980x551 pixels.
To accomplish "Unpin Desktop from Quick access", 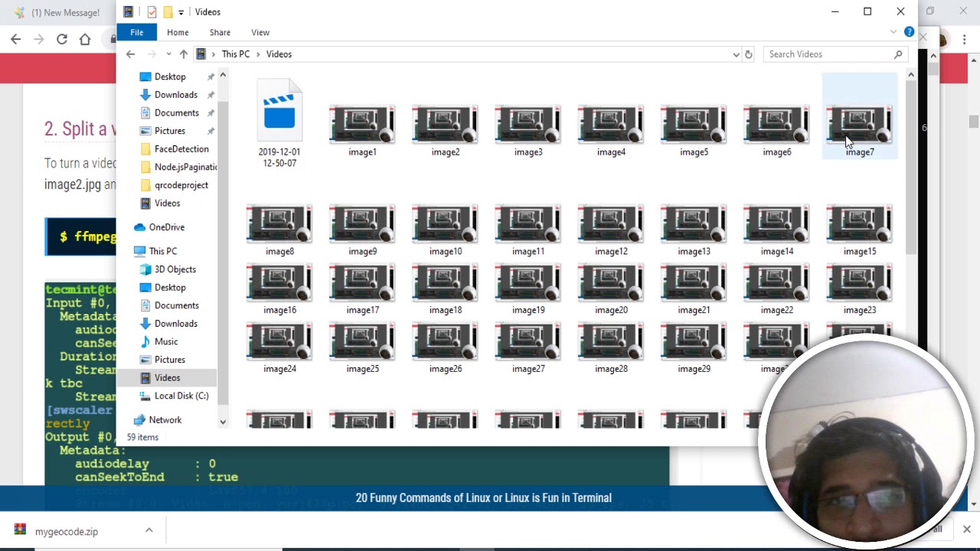I will click(x=211, y=77).
